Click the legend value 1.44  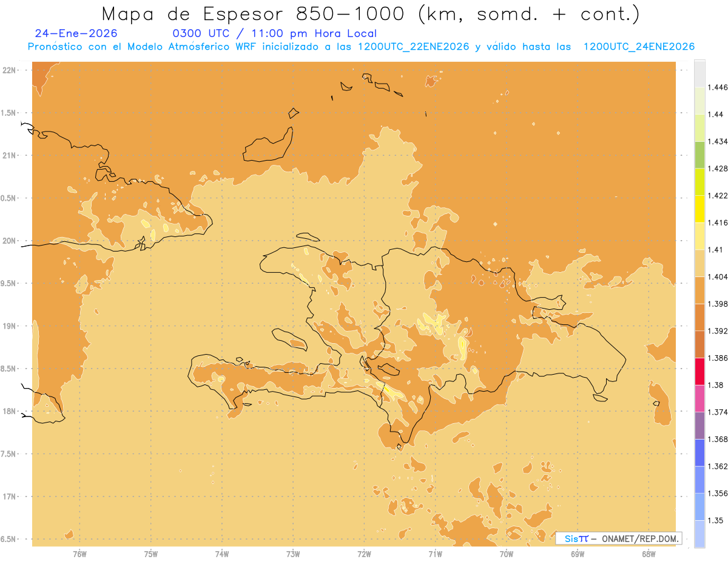[x=716, y=115]
